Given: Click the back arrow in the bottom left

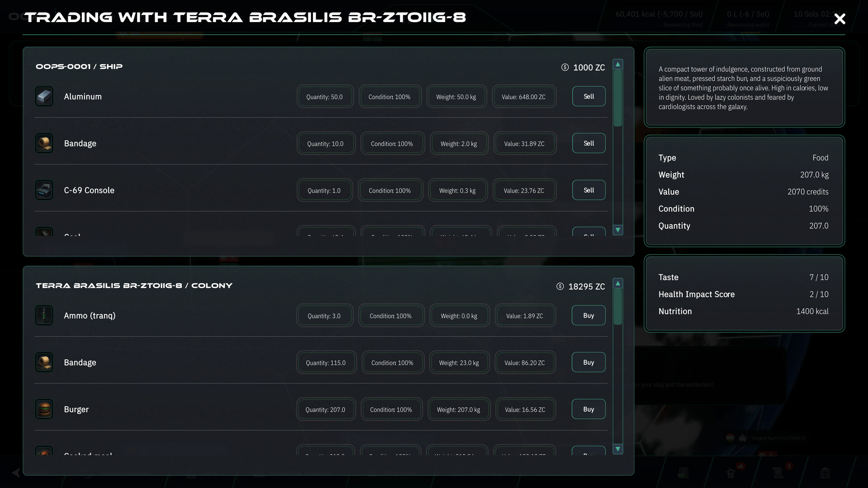Looking at the screenshot, I should click(15, 473).
